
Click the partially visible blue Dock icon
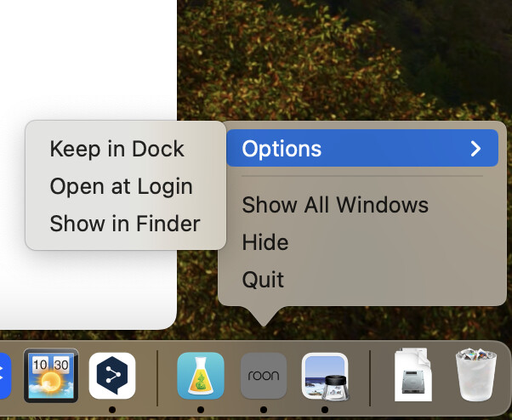tap(4, 376)
